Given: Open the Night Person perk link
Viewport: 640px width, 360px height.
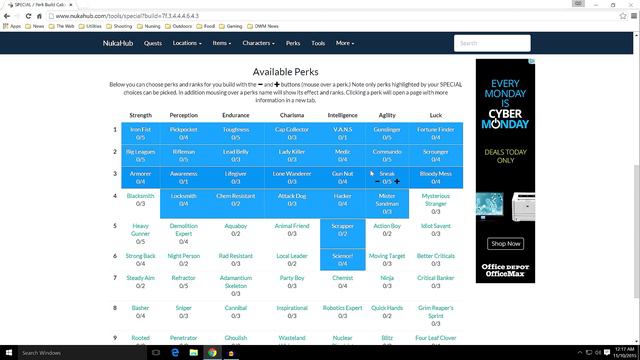Looking at the screenshot, I should coord(184,256).
